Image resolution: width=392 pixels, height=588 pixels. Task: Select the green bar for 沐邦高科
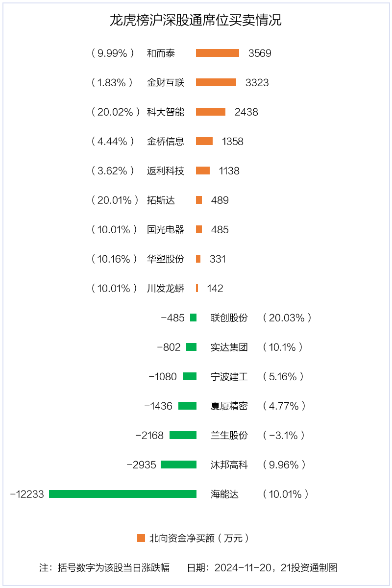click(178, 465)
